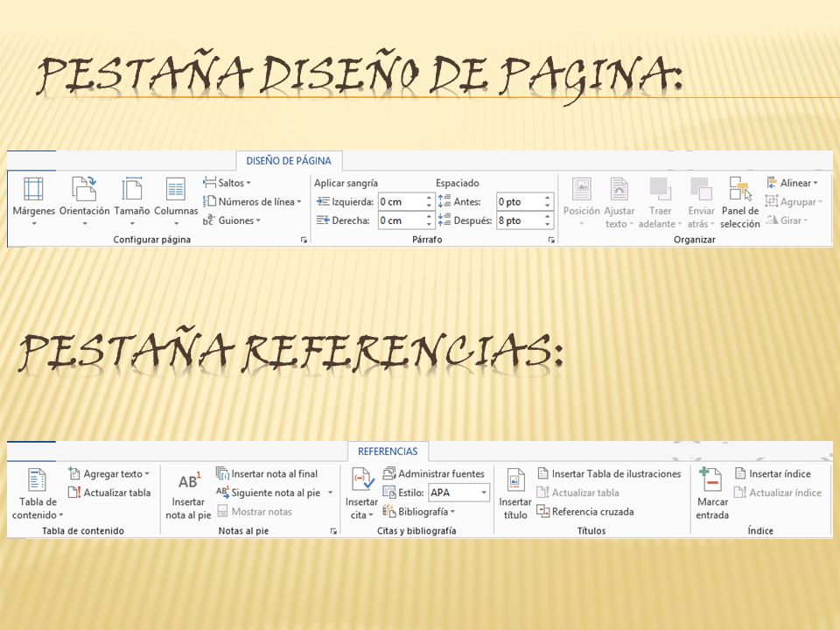Expand Números de línea dropdown

[252, 201]
